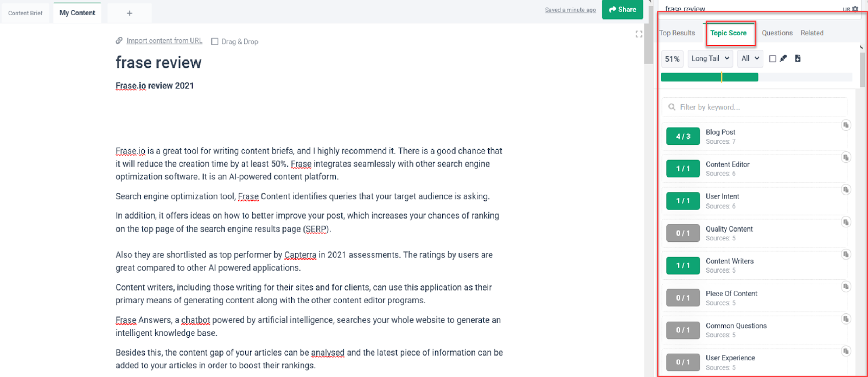Screen dimensions: 868x377
Task: Click the green topic score progress bar
Action: tap(709, 77)
